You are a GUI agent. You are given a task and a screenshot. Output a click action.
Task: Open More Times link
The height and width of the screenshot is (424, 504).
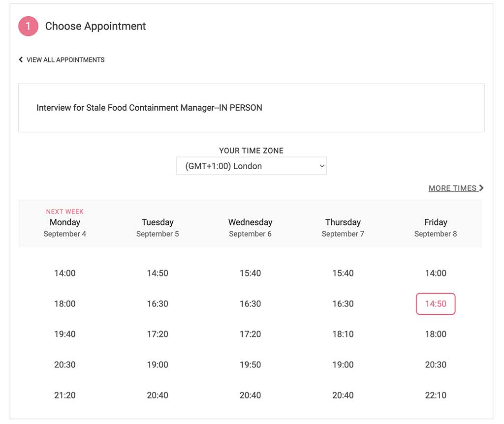pos(452,188)
